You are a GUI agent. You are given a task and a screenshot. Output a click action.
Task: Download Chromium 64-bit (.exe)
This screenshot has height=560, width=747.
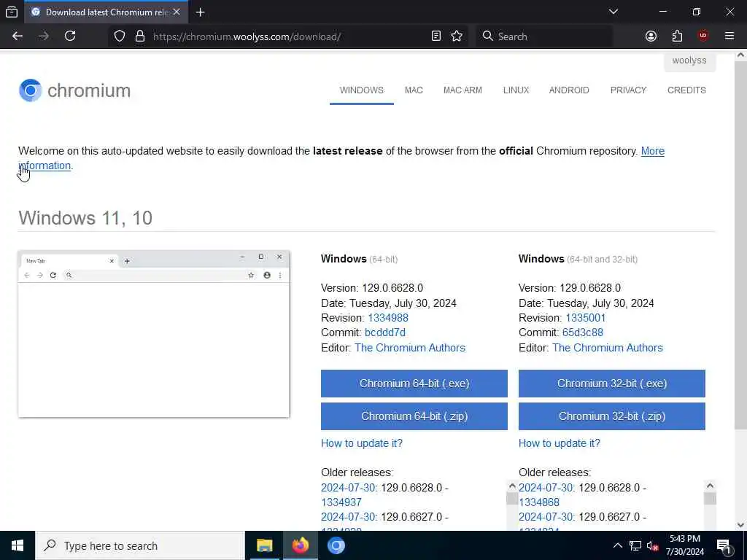click(x=414, y=384)
